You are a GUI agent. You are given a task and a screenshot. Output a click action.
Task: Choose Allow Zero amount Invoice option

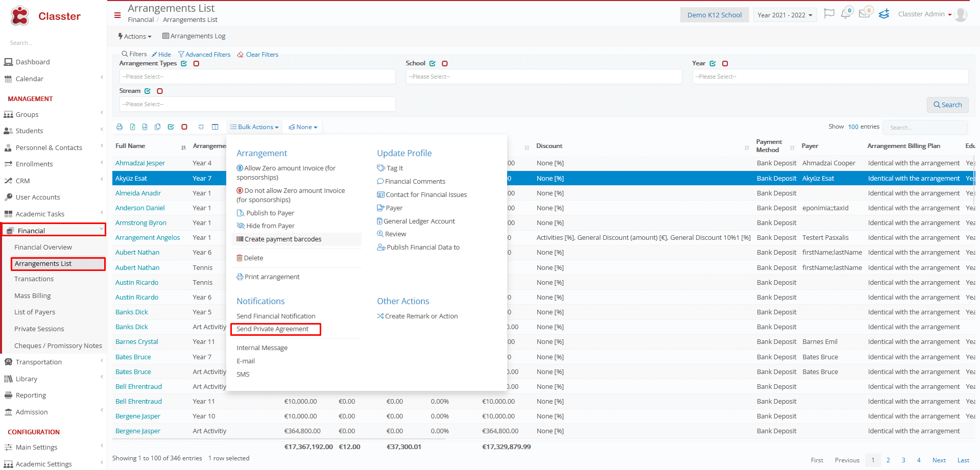(286, 172)
